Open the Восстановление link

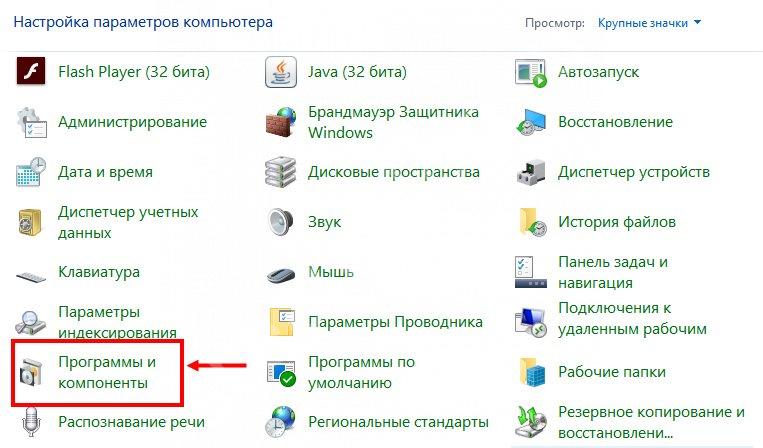615,122
